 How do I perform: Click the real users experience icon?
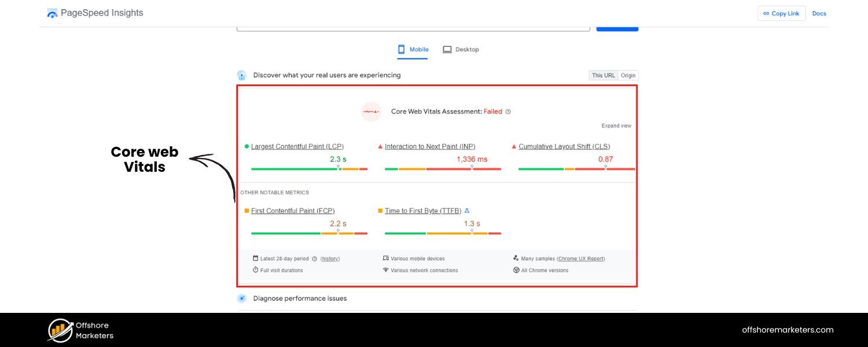tap(241, 75)
